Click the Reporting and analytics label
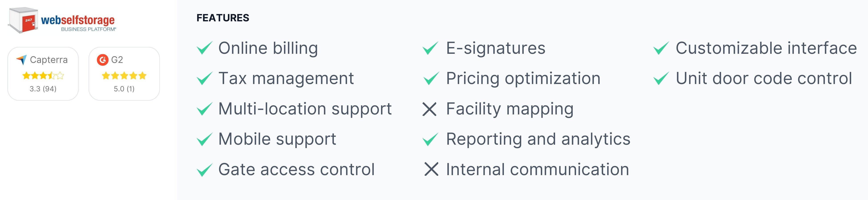 tap(538, 139)
